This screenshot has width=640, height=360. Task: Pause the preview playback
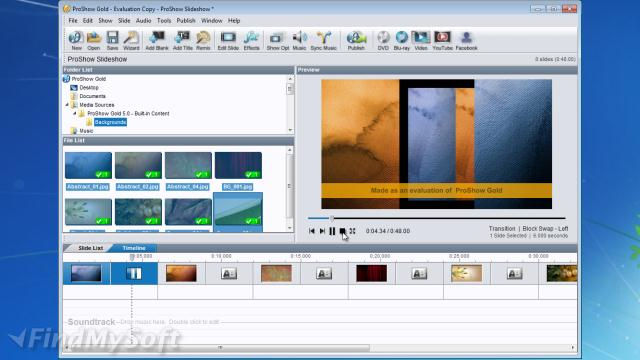(332, 231)
